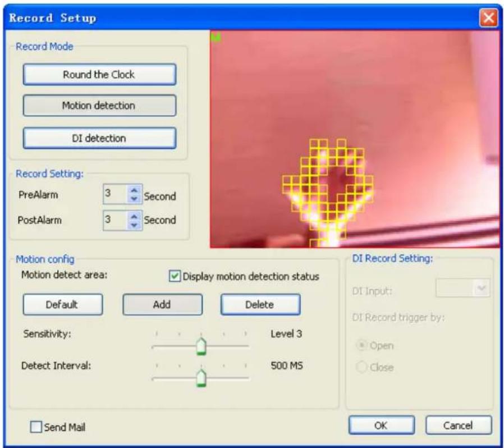The height and width of the screenshot is (448, 504).
Task: Select the Open trigger radio button
Action: pos(361,345)
